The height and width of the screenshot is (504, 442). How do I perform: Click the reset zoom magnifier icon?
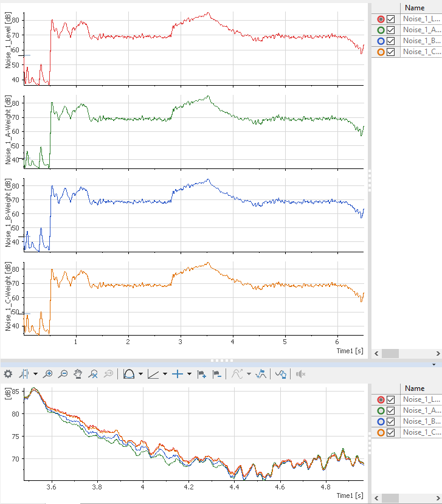pos(94,374)
